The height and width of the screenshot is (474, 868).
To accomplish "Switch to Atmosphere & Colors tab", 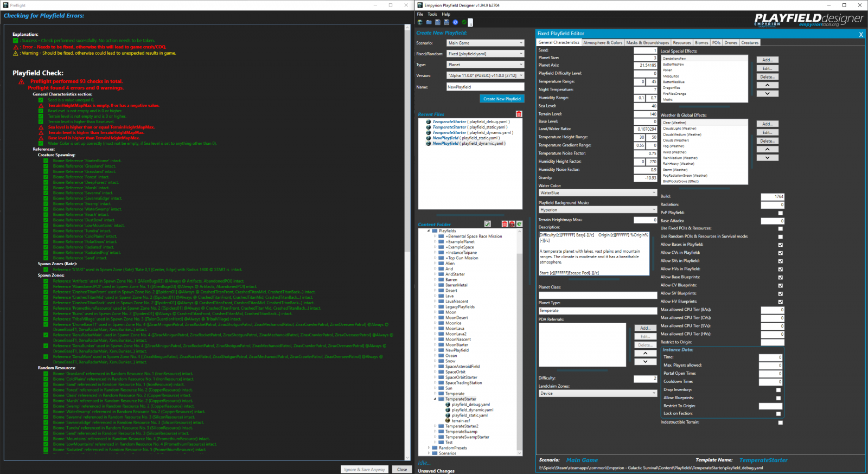I will click(x=603, y=42).
